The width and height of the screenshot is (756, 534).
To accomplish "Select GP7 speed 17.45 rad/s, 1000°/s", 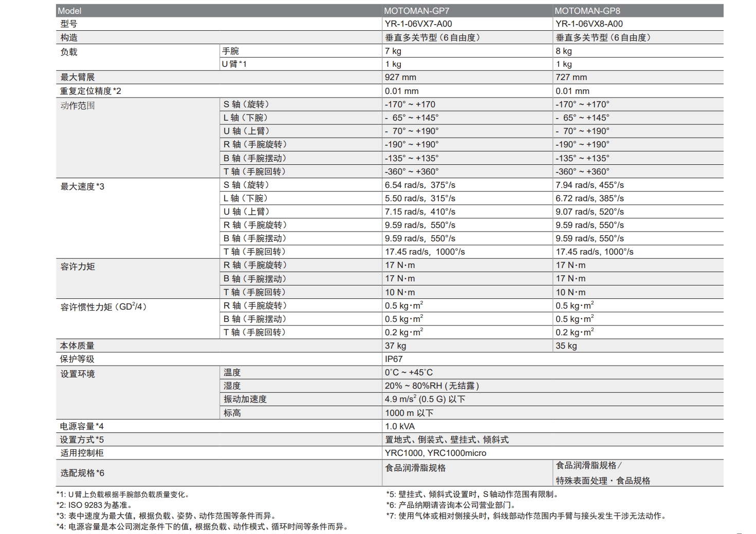I will click(425, 252).
